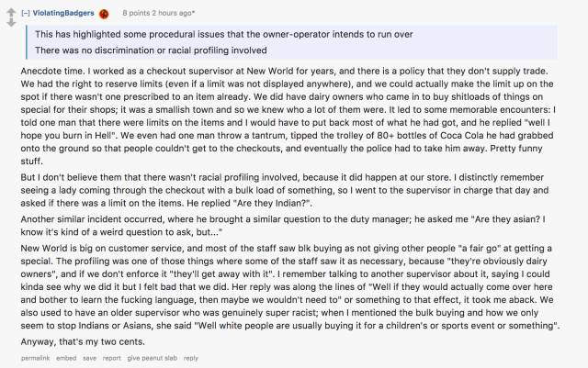Give peanut slab to the commenter
588x368 pixels.
tap(152, 358)
